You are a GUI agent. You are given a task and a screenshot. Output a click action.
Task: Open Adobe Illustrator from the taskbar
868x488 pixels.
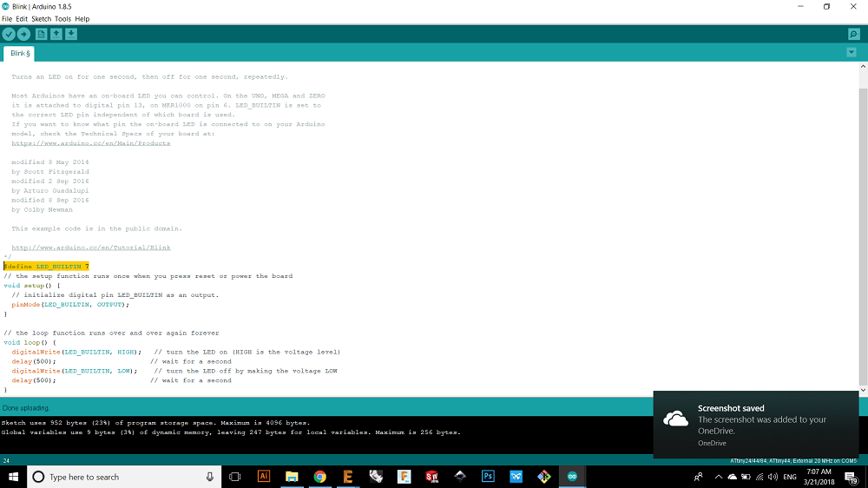(264, 477)
